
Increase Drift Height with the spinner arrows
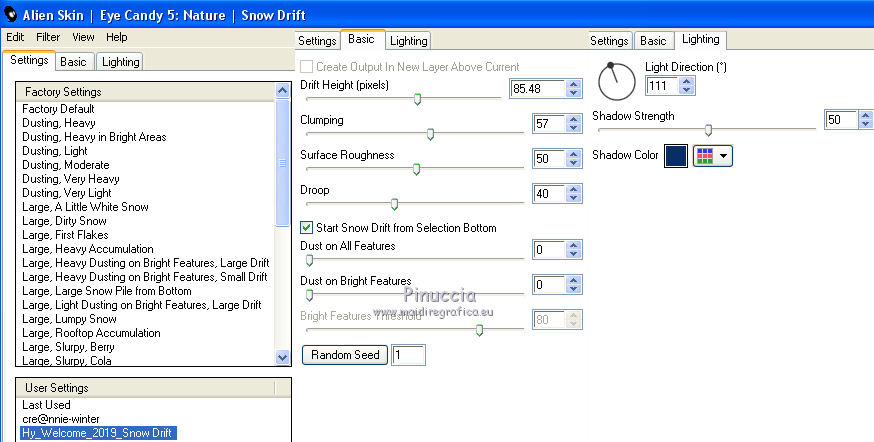point(574,84)
